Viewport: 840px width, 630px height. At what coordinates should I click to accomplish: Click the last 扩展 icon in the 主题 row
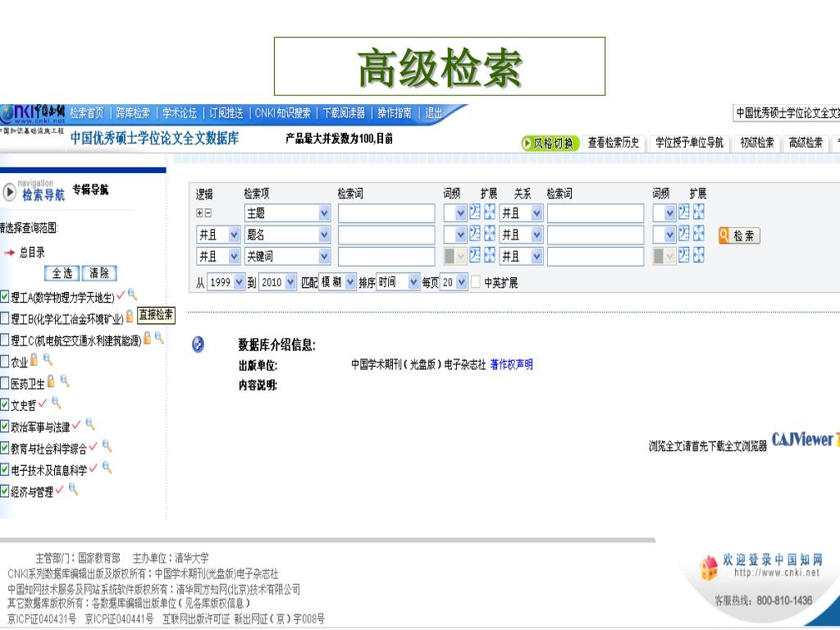698,212
